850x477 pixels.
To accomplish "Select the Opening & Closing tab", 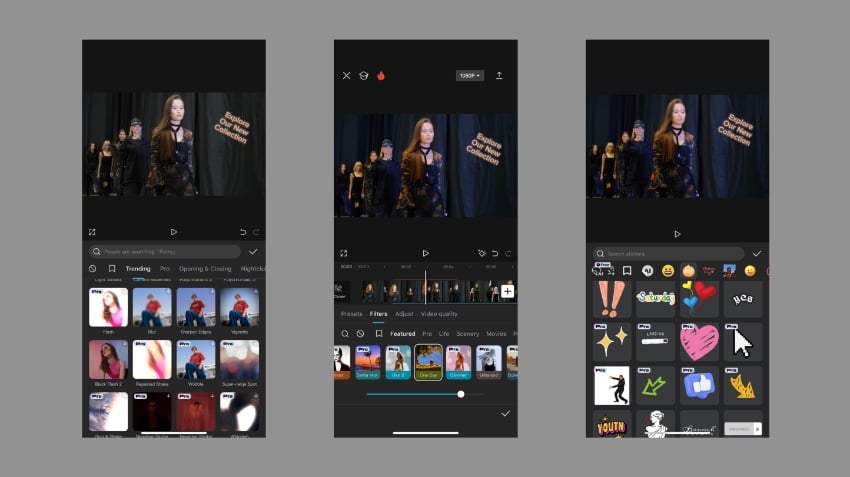I will [x=205, y=269].
